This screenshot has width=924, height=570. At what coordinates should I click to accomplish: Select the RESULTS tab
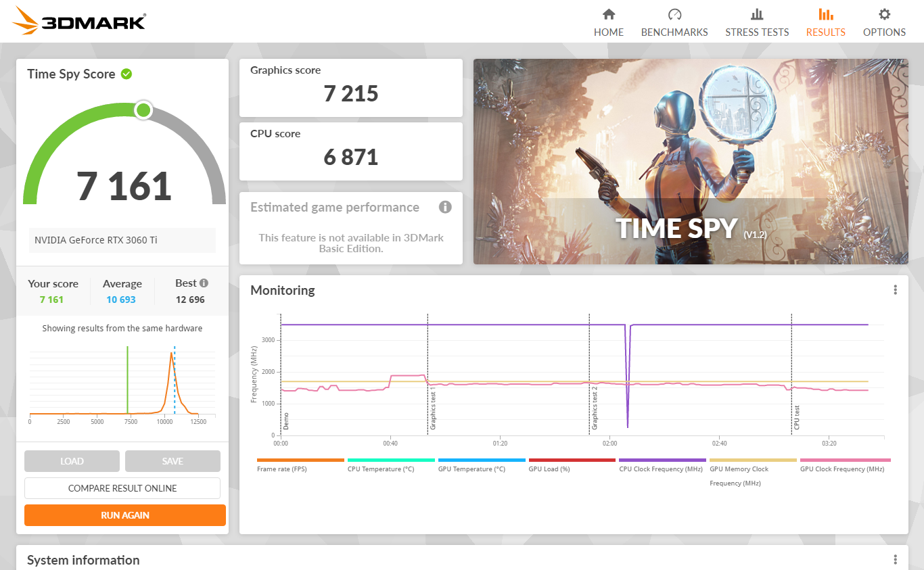pyautogui.click(x=826, y=32)
